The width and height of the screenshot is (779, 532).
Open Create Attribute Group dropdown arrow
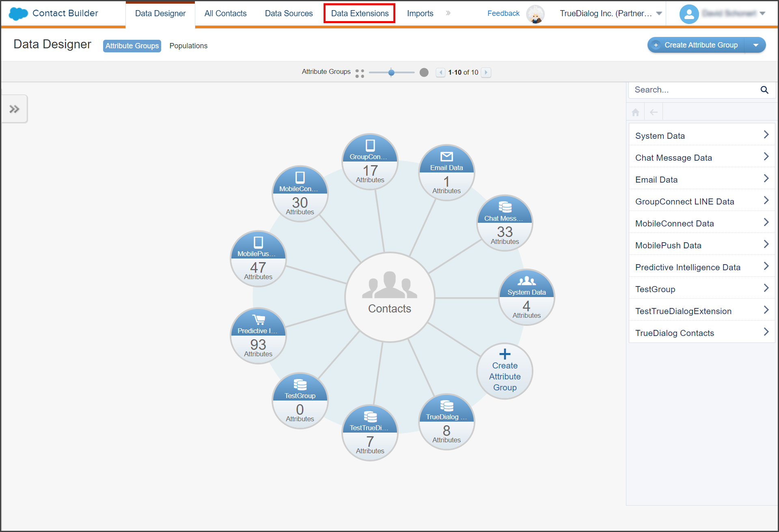(755, 45)
